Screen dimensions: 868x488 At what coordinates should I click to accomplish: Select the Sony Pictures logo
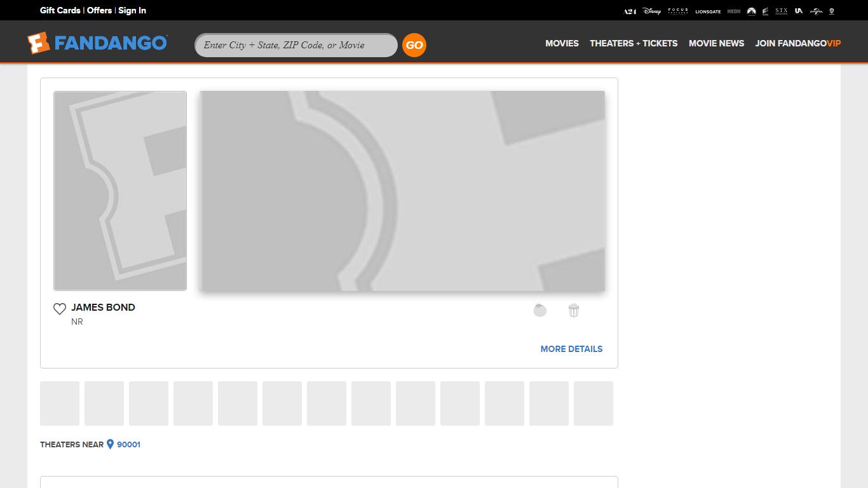(x=766, y=11)
